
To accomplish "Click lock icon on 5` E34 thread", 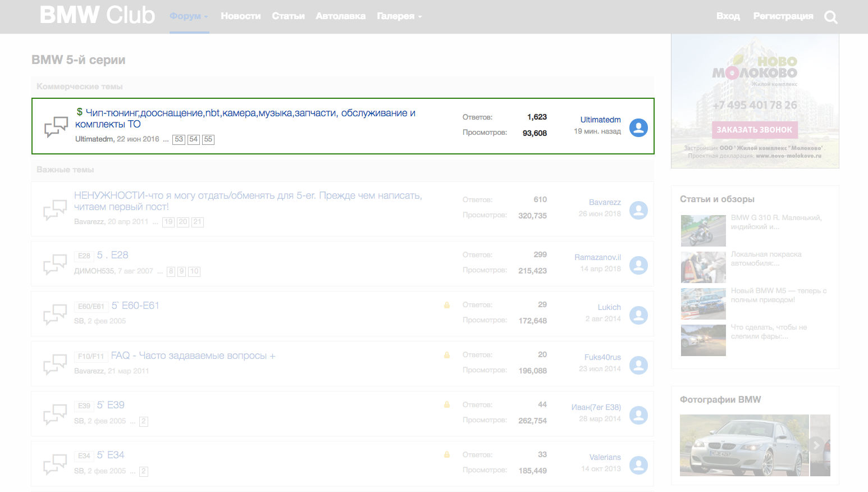I will pyautogui.click(x=447, y=454).
